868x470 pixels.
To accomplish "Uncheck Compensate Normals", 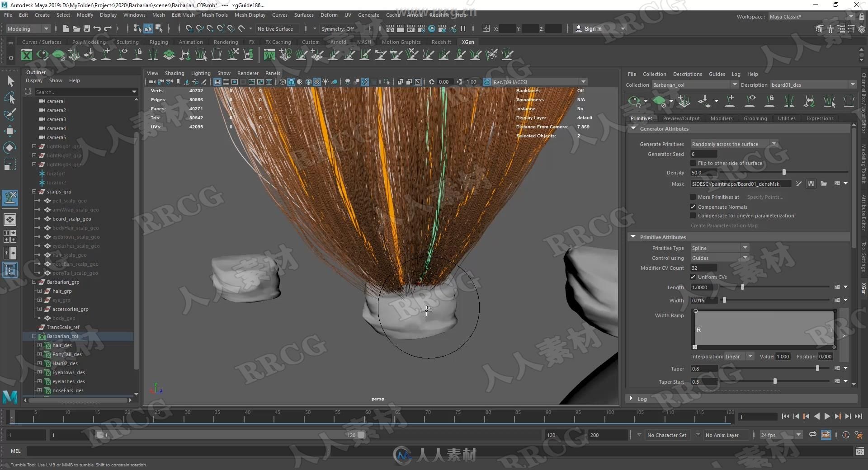I will coord(693,207).
